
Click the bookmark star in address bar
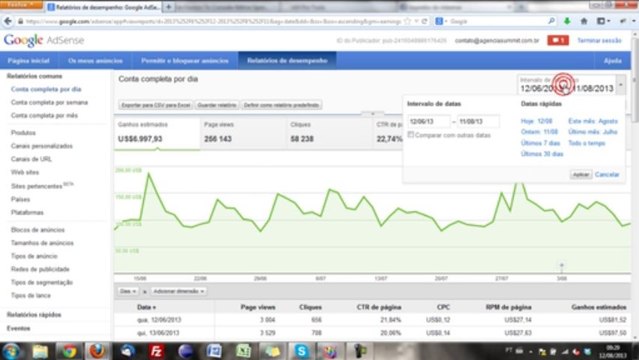coord(407,21)
